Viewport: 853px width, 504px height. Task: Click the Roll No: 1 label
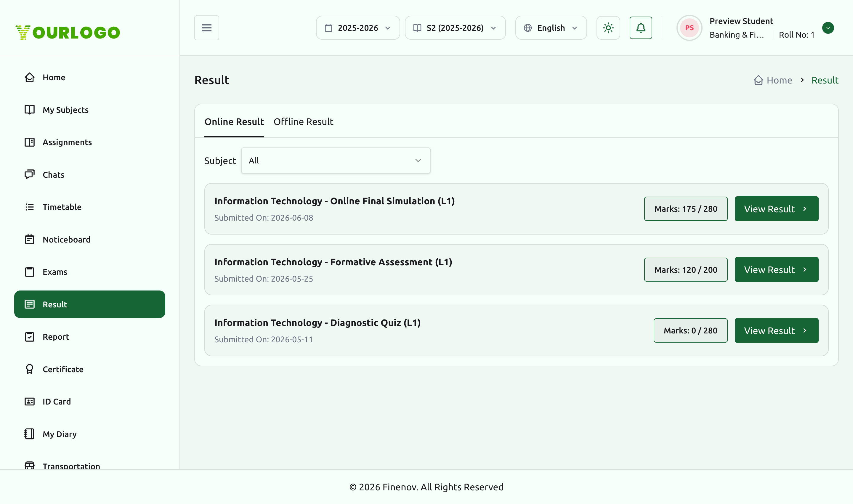tap(796, 35)
